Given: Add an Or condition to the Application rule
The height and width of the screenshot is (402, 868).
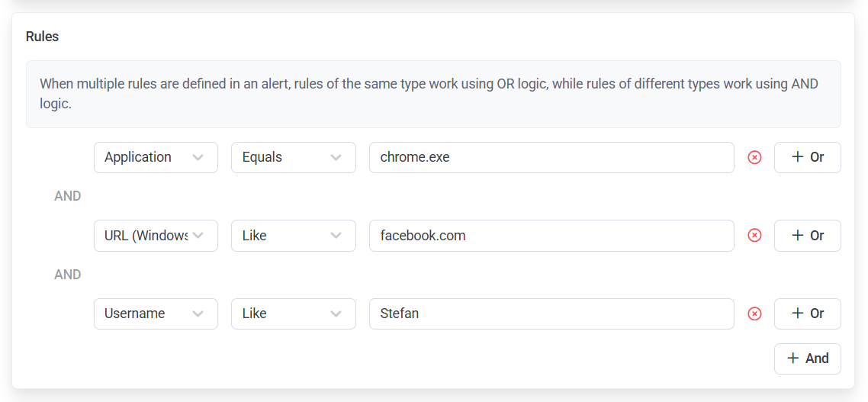Looking at the screenshot, I should click(x=807, y=158).
